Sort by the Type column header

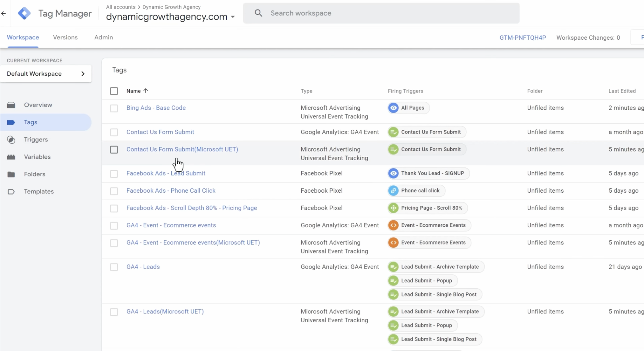click(x=306, y=91)
